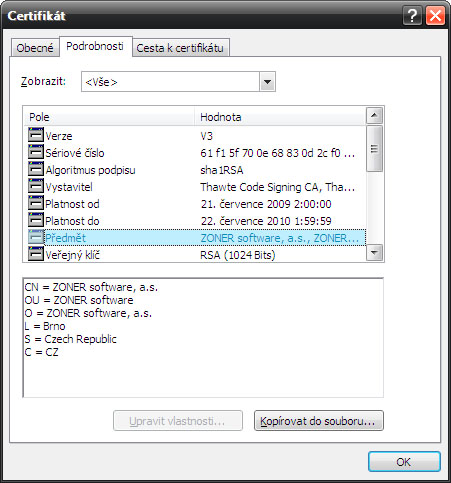Click the icon next to Platnost do

36,220
